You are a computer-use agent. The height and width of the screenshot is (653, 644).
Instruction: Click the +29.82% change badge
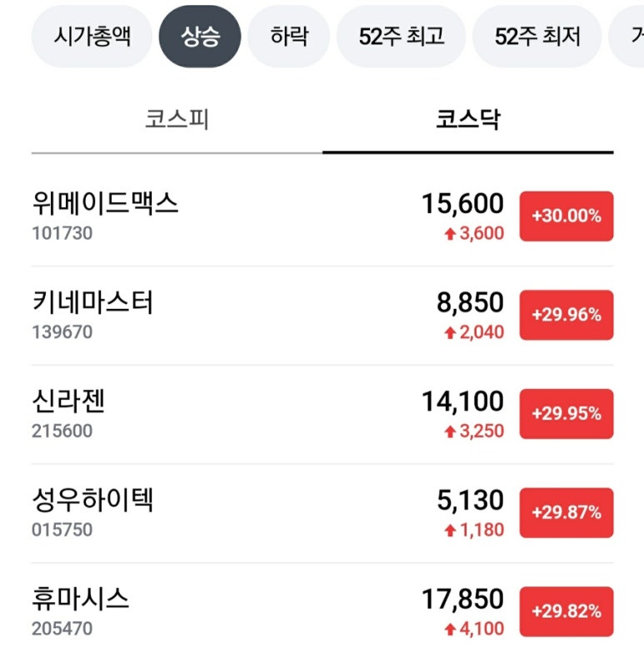[x=567, y=611]
